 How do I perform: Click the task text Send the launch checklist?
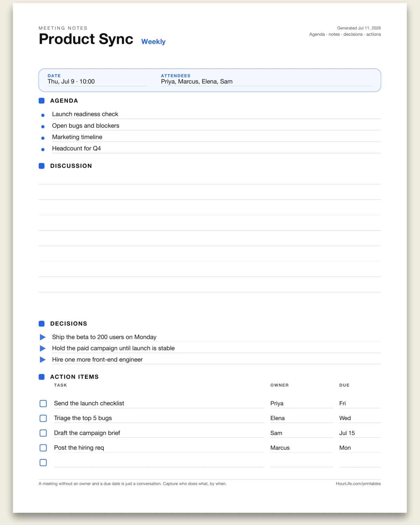[89, 404]
